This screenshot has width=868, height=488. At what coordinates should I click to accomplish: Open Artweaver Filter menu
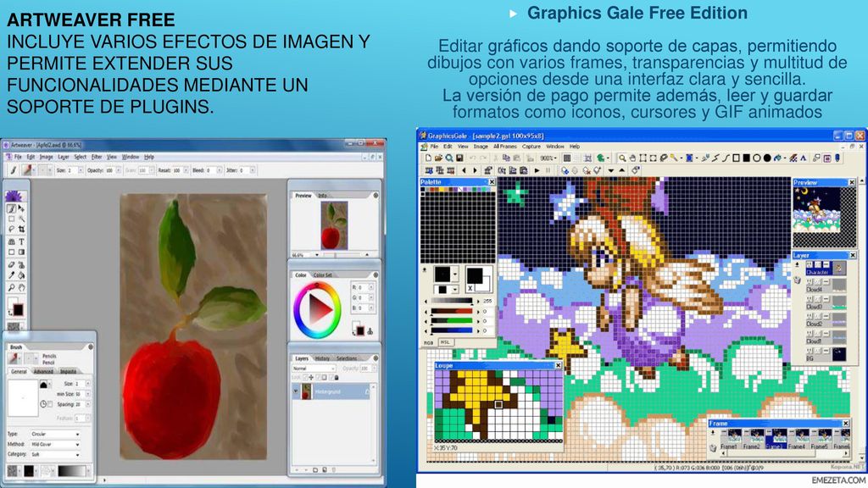[97, 157]
